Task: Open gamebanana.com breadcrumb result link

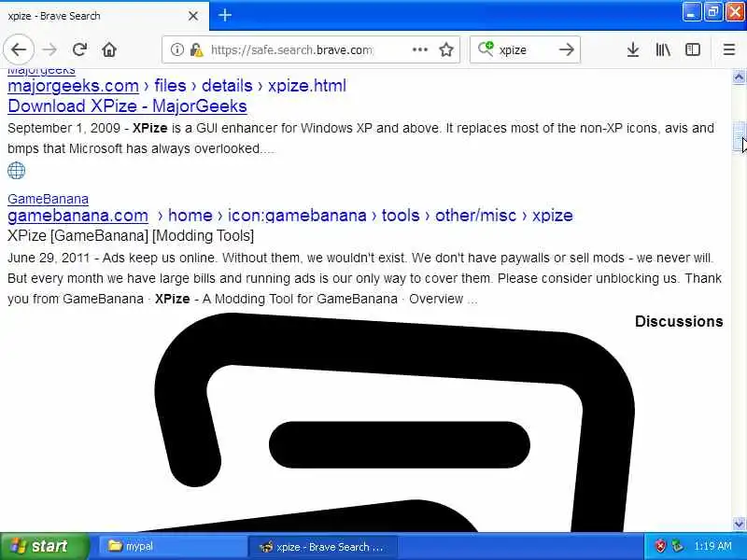Action: 78,216
